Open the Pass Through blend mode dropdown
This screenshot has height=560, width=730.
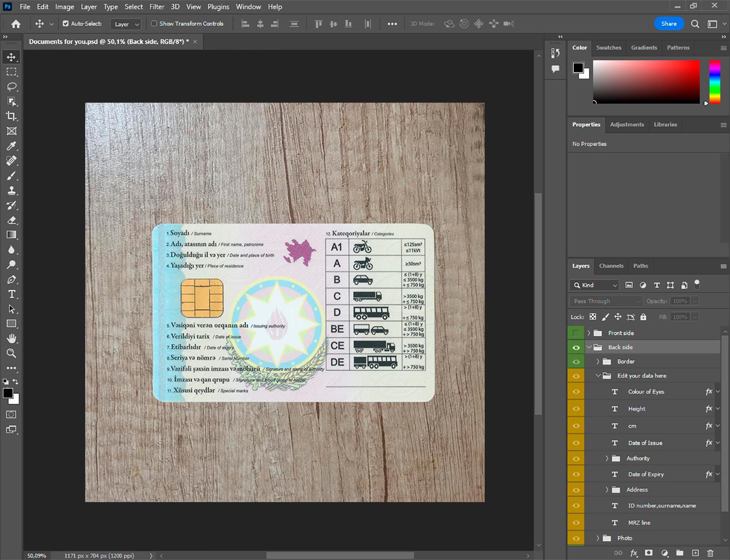click(606, 301)
